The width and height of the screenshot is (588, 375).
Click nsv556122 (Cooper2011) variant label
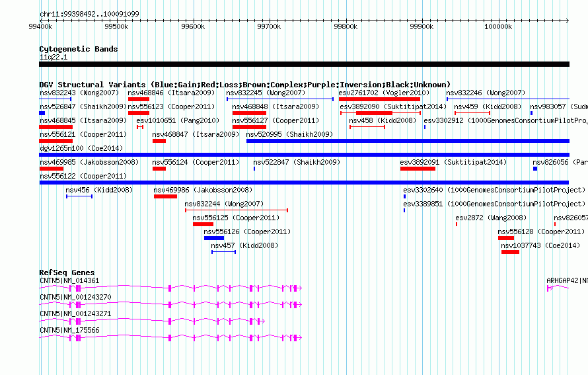tap(83, 176)
